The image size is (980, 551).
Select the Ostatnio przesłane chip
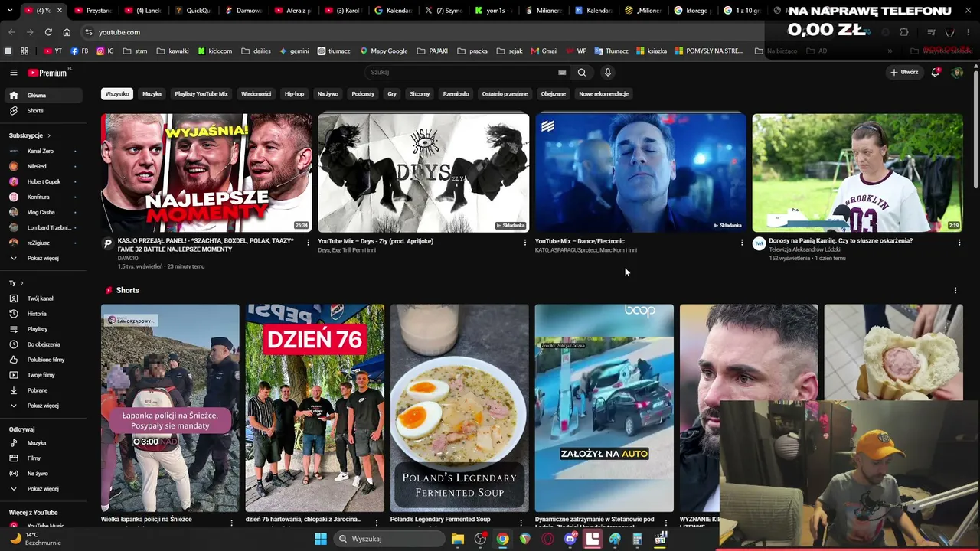[x=505, y=94]
